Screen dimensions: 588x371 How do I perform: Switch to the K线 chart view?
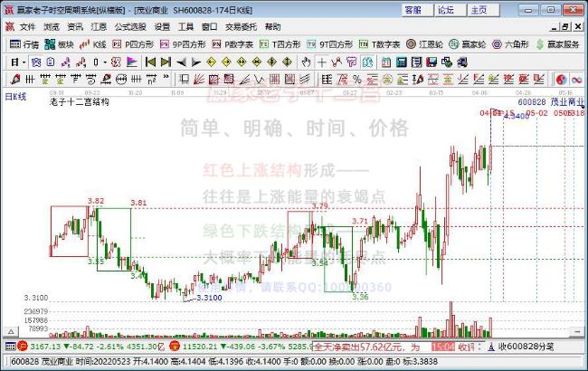click(92, 44)
